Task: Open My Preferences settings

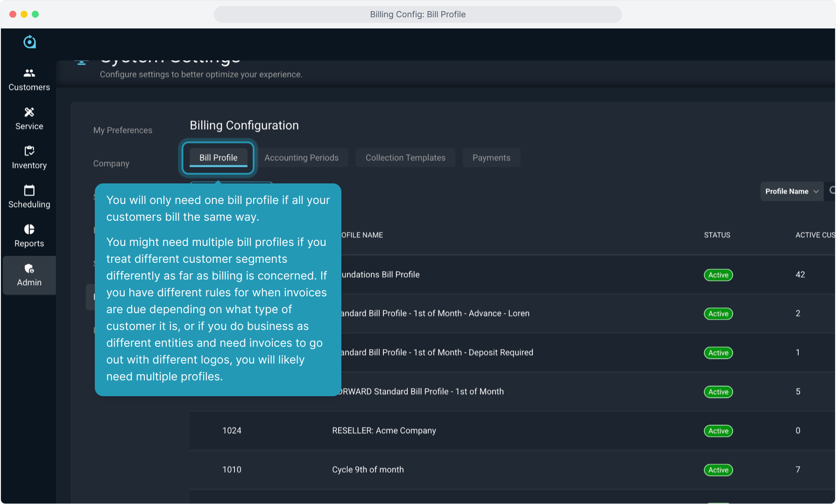Action: 122,130
